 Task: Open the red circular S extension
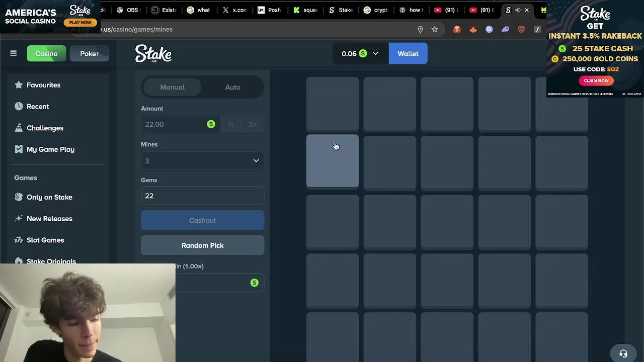click(521, 29)
